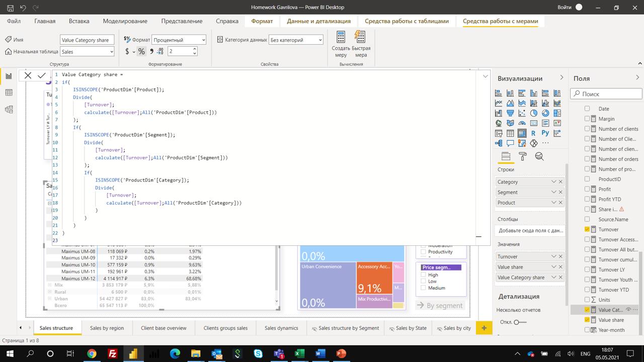This screenshot has height=362, width=644.
Task: Open the Моделирование ribbon tab
Action: pyautogui.click(x=125, y=21)
